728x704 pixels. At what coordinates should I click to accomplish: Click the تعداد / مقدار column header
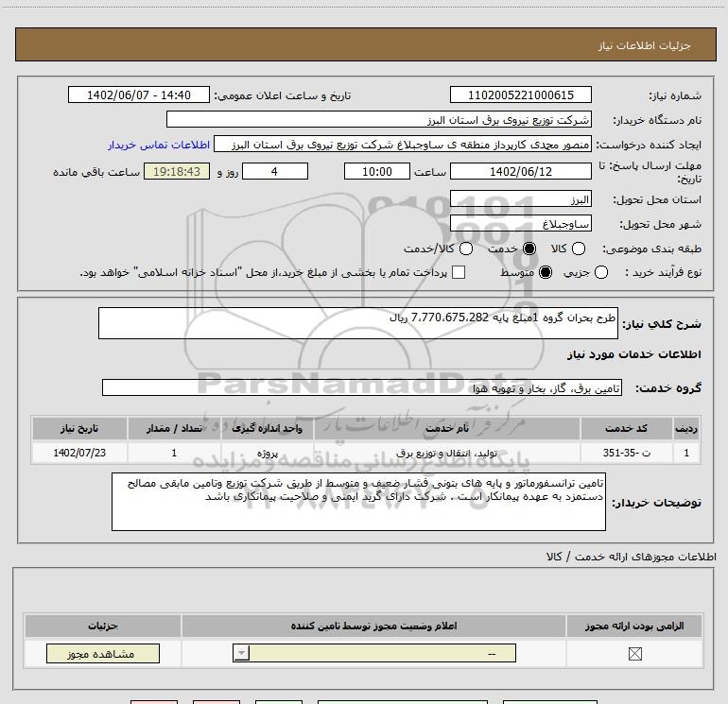[174, 428]
